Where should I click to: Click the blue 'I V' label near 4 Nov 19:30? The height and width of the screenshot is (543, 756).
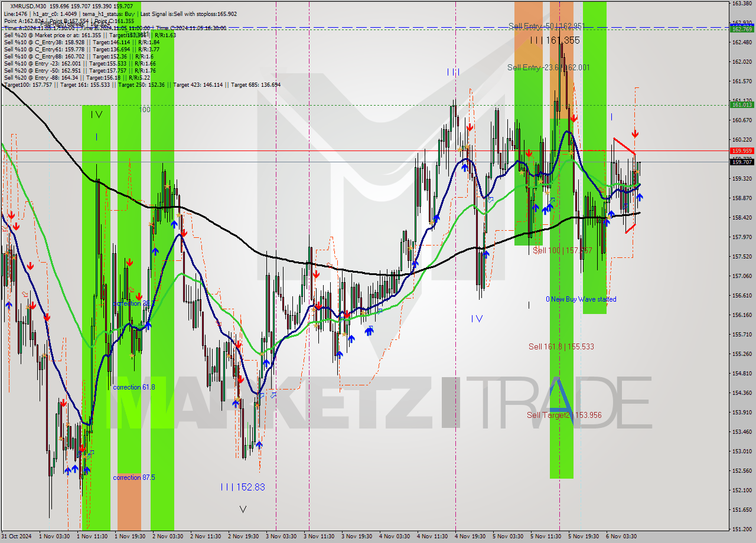click(477, 319)
